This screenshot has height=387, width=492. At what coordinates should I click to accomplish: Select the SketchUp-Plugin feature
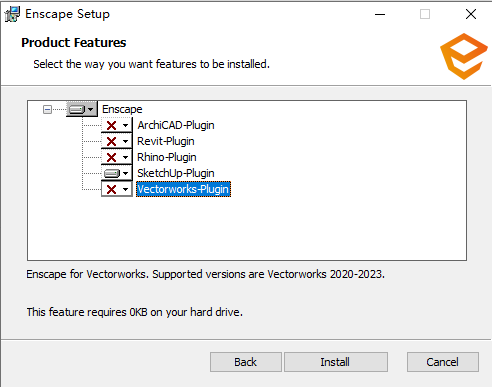[176, 173]
